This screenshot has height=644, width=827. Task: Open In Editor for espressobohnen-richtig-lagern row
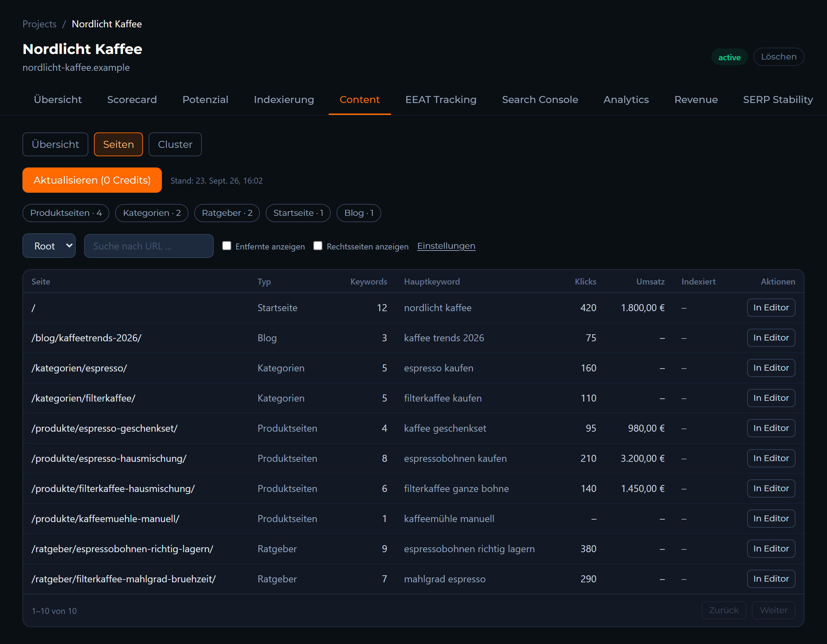click(771, 549)
